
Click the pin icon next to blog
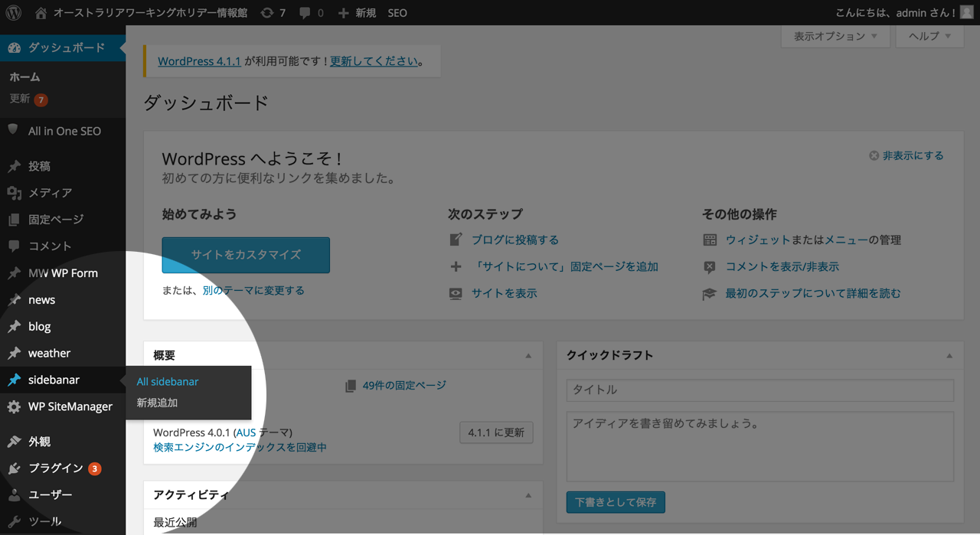(14, 327)
